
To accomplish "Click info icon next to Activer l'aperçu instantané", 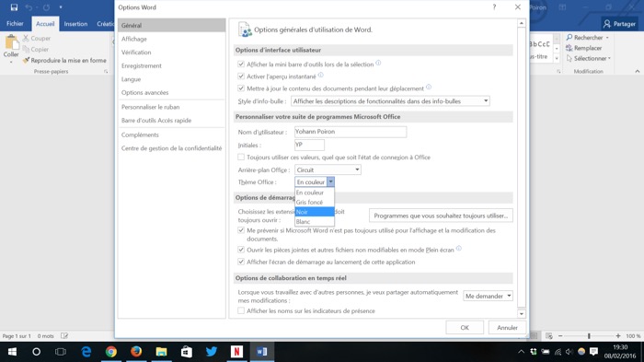I will tap(321, 75).
